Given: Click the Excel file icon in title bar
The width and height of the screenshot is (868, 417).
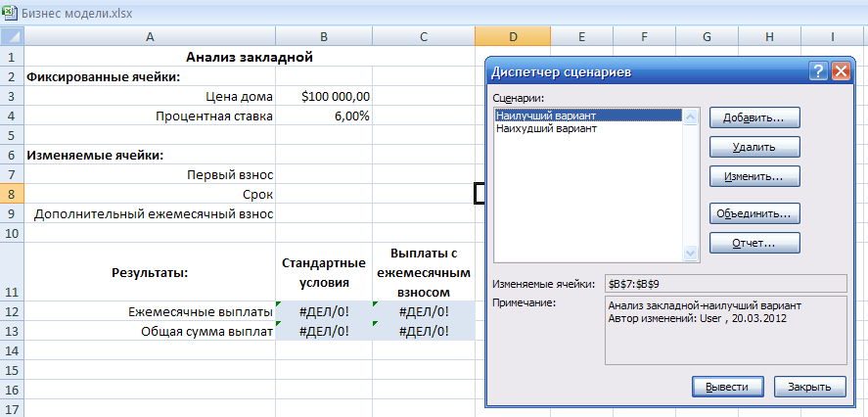Looking at the screenshot, I should (10, 13).
